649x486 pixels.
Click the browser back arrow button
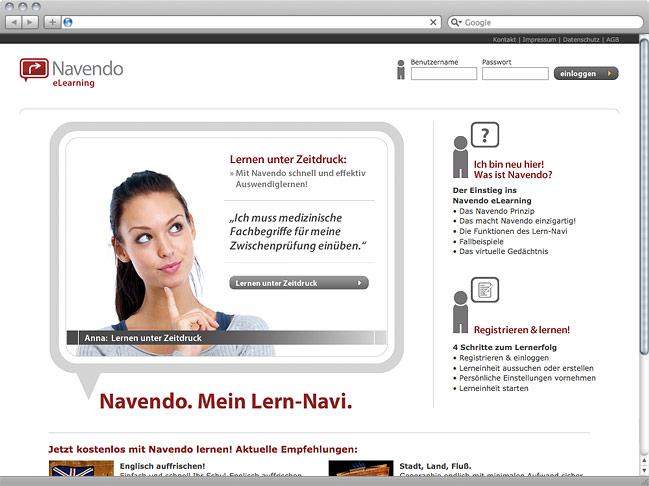tap(14, 22)
